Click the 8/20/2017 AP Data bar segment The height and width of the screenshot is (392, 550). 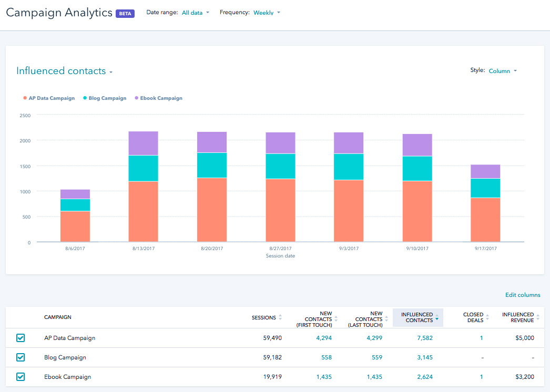(x=212, y=210)
